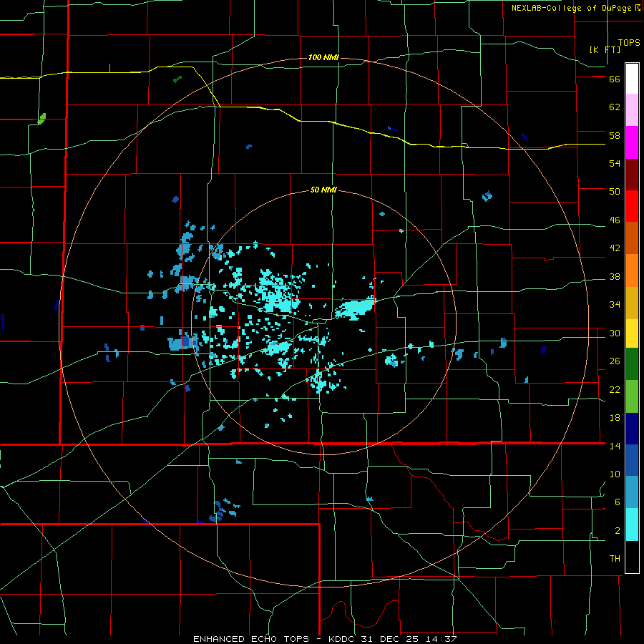Viewport: 644px width, 644px height.
Task: Click the magenta legend swatch
Action: coord(632,142)
